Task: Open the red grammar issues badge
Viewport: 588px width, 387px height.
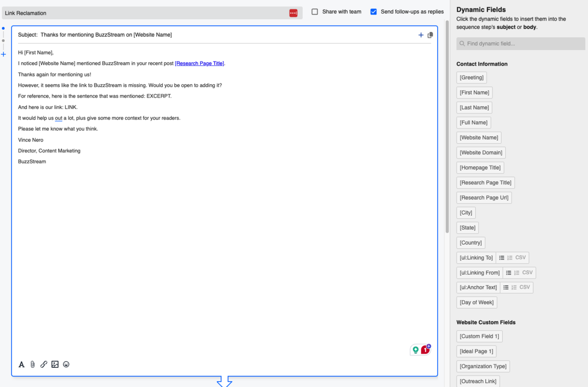Action: [425, 349]
